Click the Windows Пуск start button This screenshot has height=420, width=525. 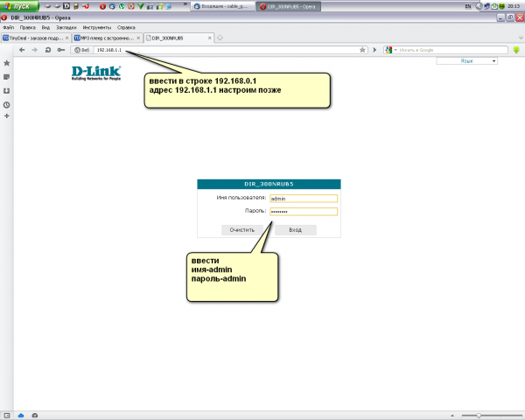pos(17,5)
